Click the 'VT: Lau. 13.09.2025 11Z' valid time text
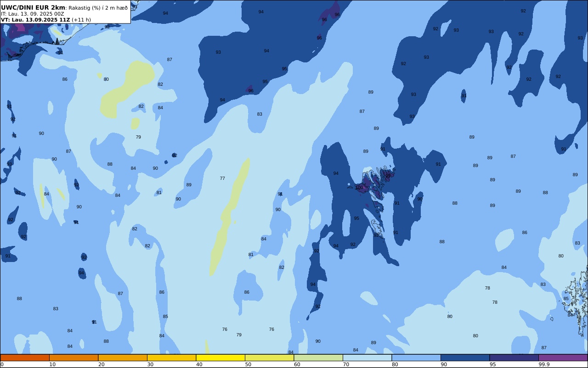 [x=35, y=20]
